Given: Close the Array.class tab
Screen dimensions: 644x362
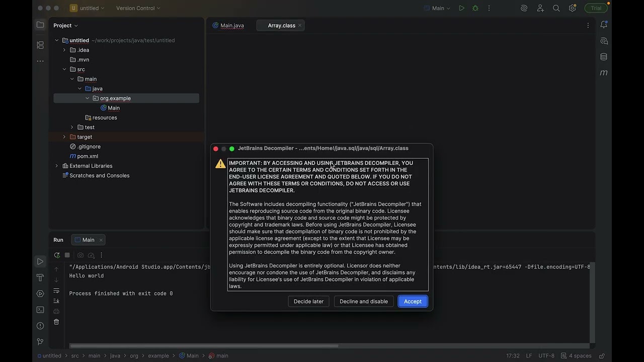Looking at the screenshot, I should click(300, 26).
